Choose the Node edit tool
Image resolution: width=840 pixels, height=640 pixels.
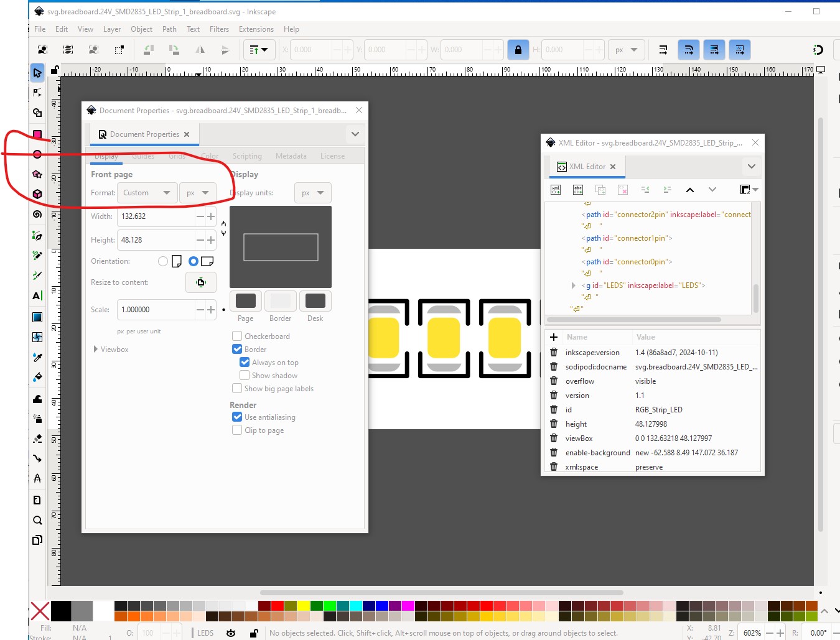37,93
